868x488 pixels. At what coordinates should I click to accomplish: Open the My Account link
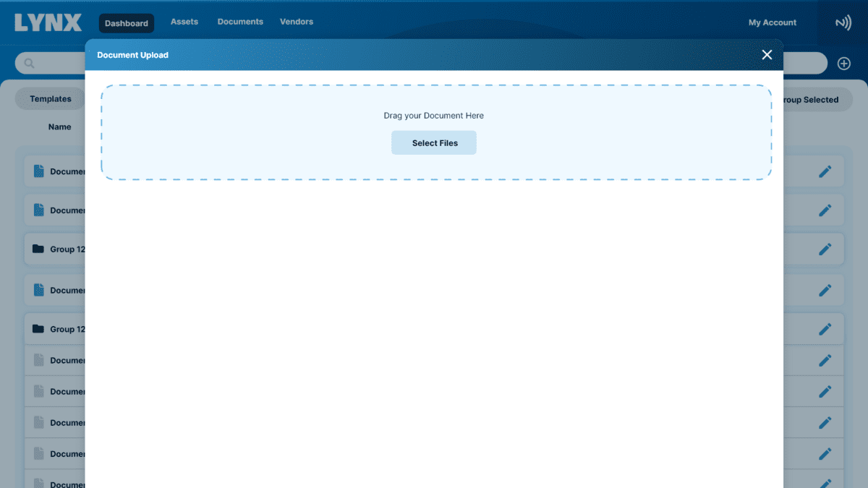click(x=772, y=22)
